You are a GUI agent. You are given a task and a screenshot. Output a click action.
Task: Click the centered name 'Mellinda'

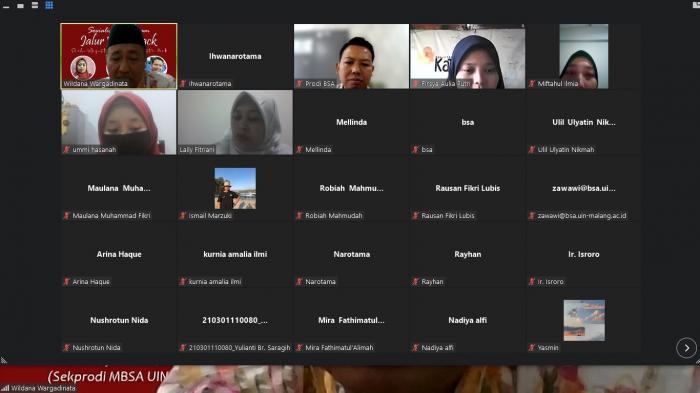351,122
